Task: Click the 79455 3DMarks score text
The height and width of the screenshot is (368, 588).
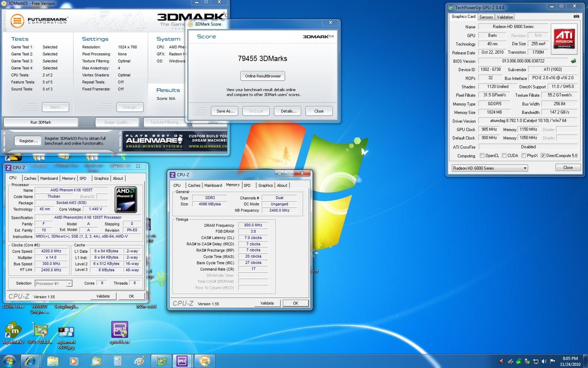Action: (x=262, y=59)
